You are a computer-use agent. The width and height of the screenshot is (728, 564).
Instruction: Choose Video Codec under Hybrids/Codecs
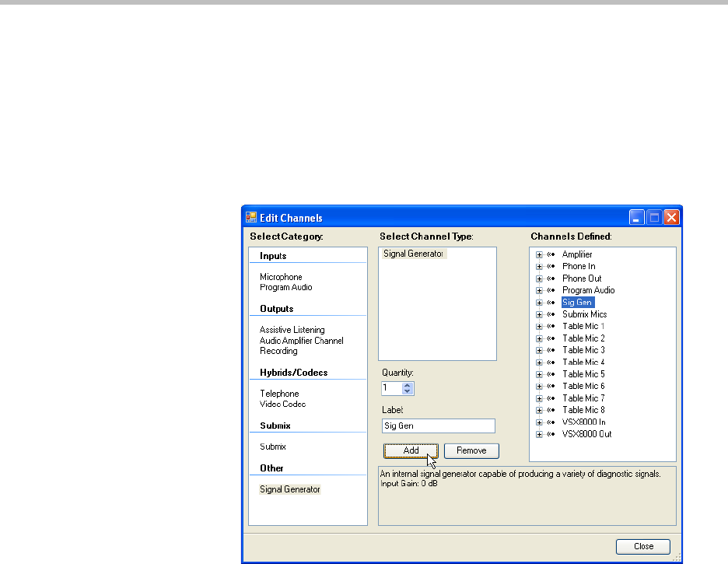click(x=282, y=405)
